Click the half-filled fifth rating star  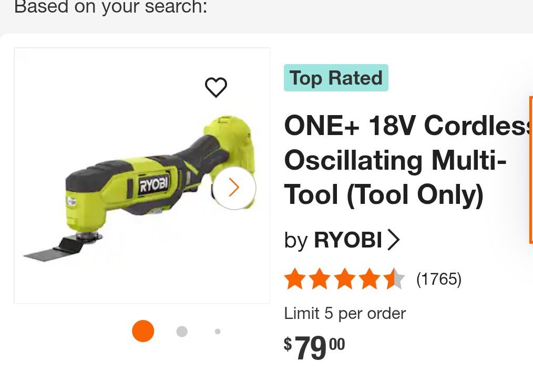point(394,279)
